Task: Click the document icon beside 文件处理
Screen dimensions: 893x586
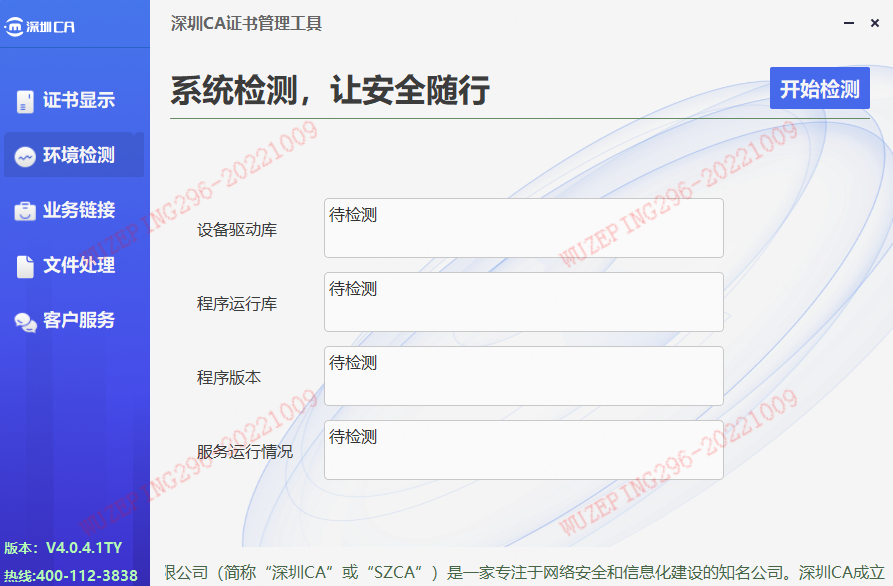Action: coord(25,266)
